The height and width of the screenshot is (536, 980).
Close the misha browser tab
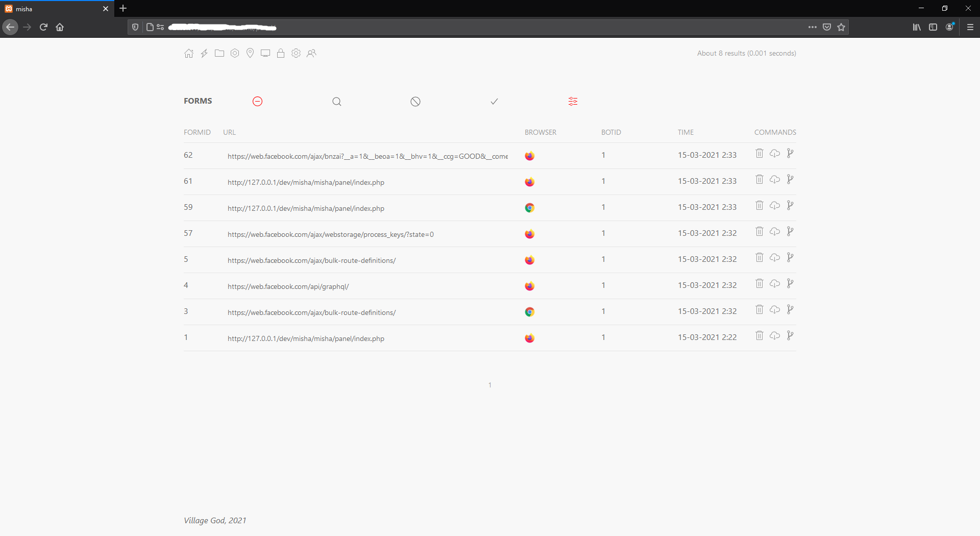(x=106, y=9)
